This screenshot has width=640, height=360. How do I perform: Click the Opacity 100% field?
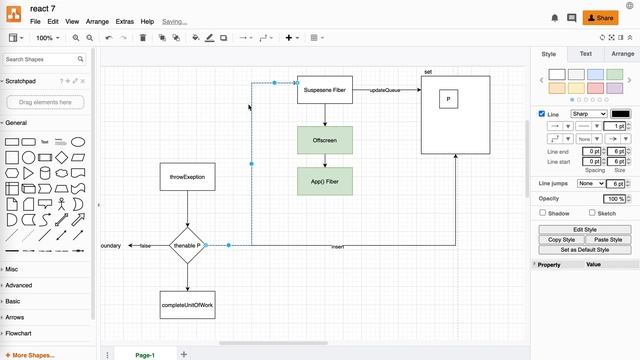click(x=614, y=199)
